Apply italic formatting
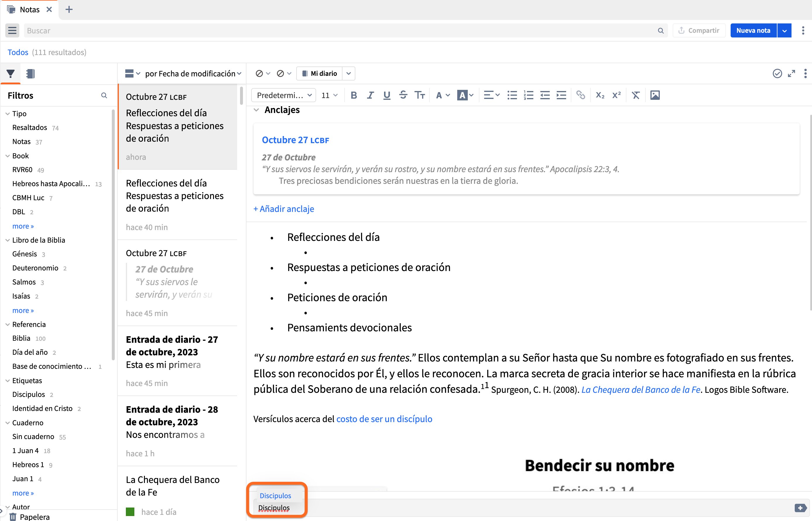The image size is (812, 521). [370, 95]
